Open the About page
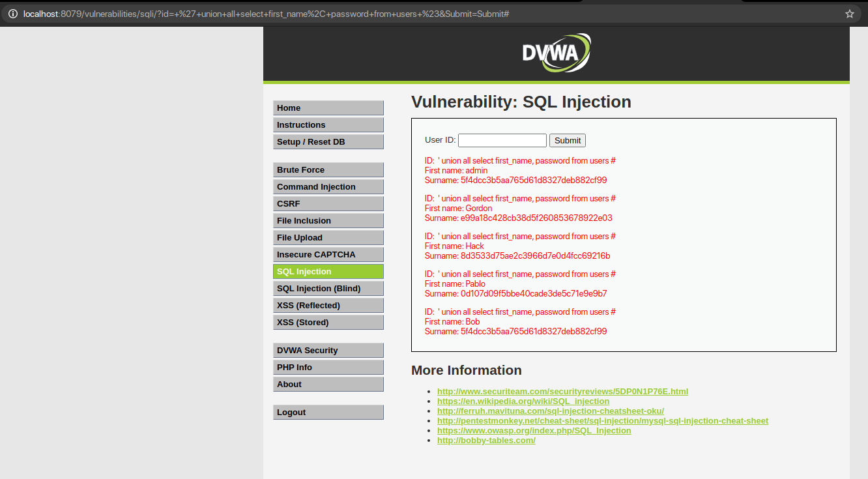868x479 pixels. [x=328, y=385]
